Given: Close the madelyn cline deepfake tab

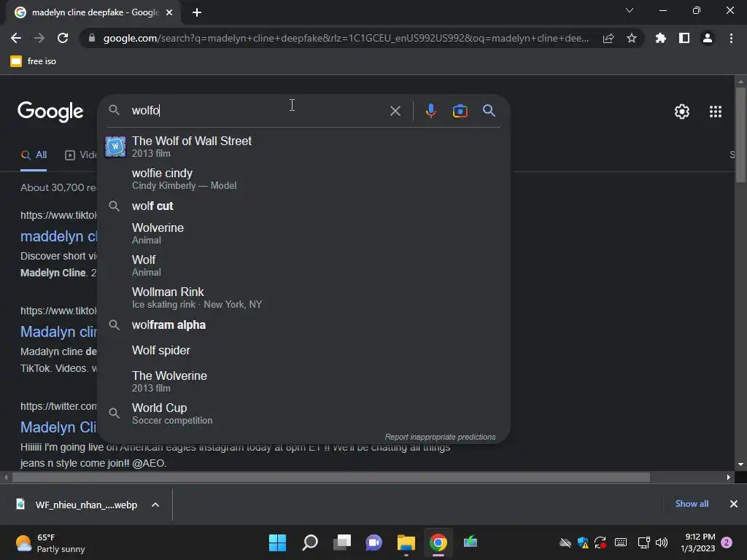Looking at the screenshot, I should point(169,12).
